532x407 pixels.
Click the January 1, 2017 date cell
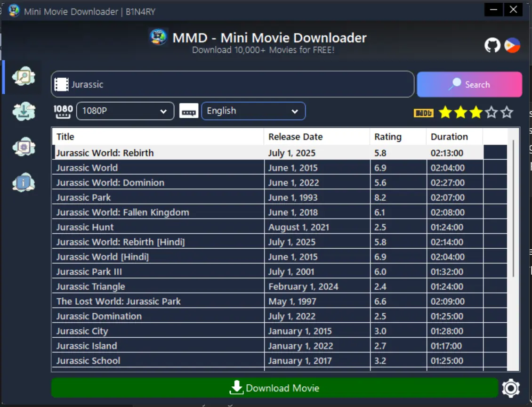[x=317, y=361]
